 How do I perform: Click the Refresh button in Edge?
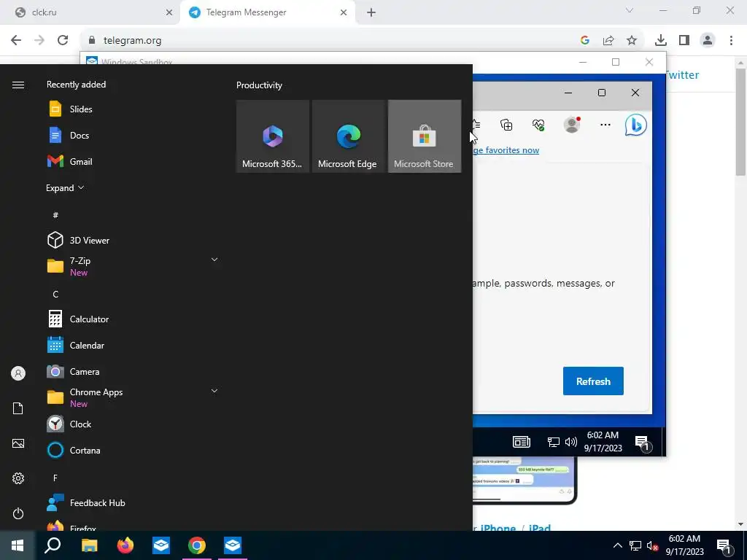pyautogui.click(x=593, y=381)
